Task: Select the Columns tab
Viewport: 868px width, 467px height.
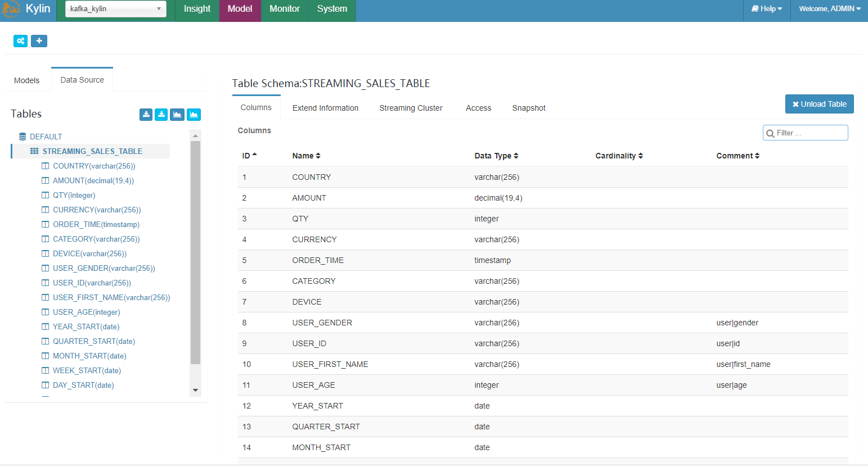Action: 256,107
